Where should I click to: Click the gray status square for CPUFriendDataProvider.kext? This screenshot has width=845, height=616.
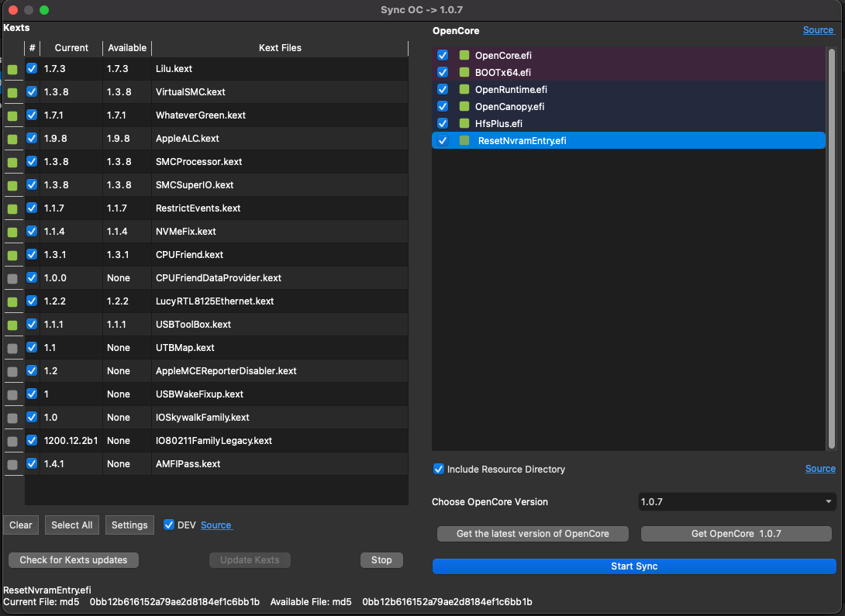click(12, 278)
